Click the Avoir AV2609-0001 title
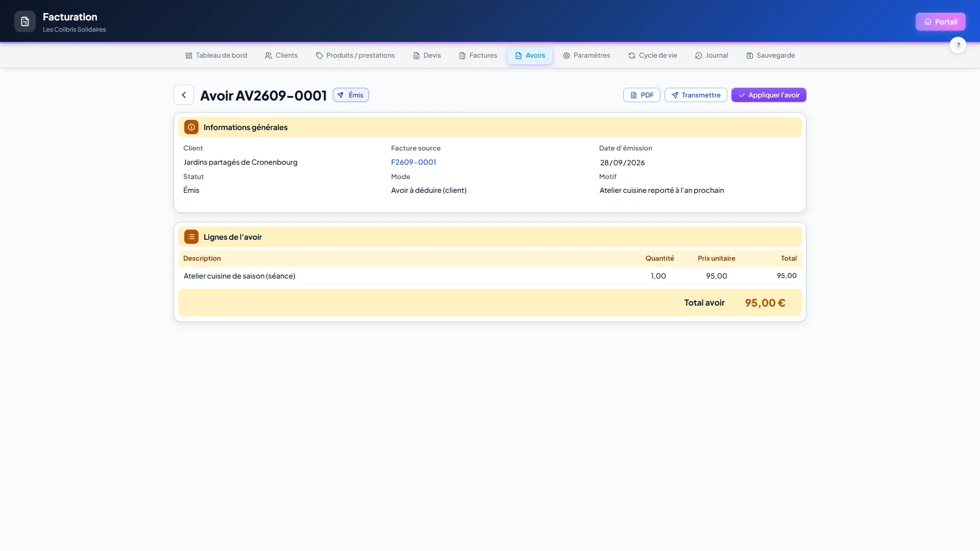The height and width of the screenshot is (551, 980). [x=263, y=95]
